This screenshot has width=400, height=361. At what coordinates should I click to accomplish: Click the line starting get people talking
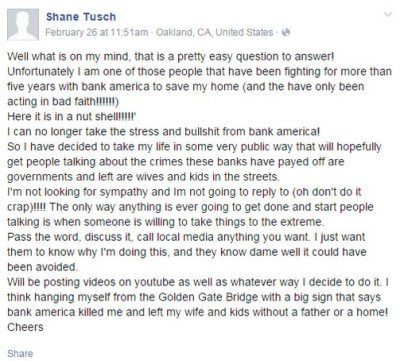coord(176,162)
